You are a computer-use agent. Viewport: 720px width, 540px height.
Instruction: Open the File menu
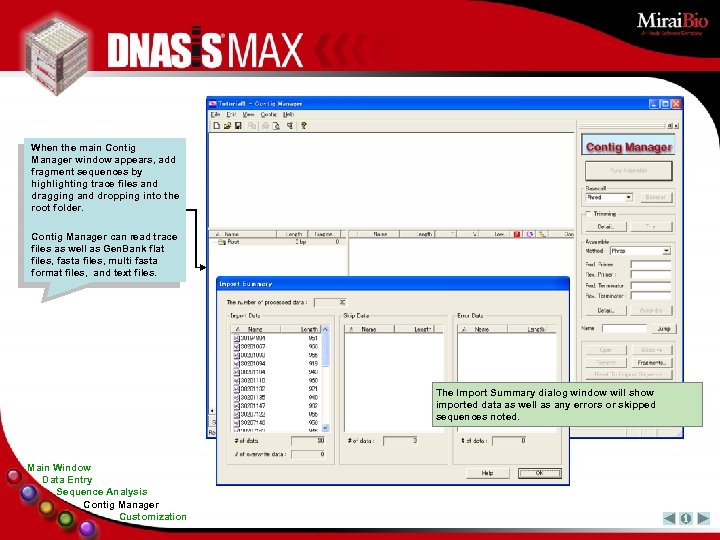tap(215, 114)
